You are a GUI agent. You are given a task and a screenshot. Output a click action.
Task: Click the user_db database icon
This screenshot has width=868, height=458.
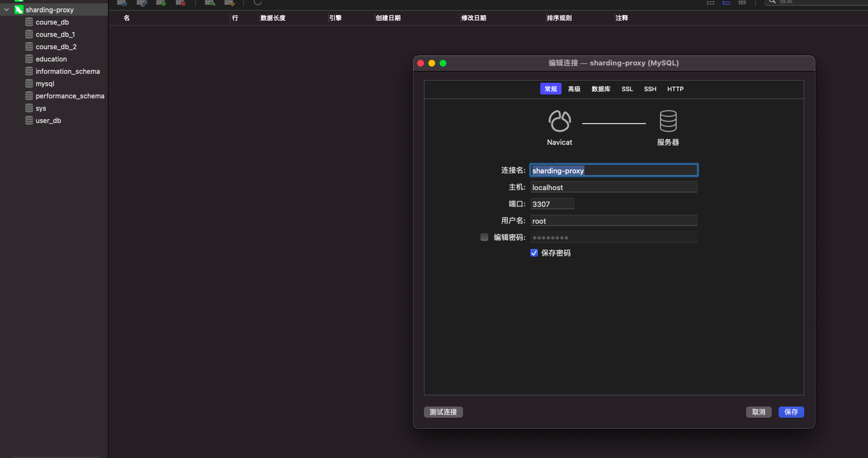29,120
